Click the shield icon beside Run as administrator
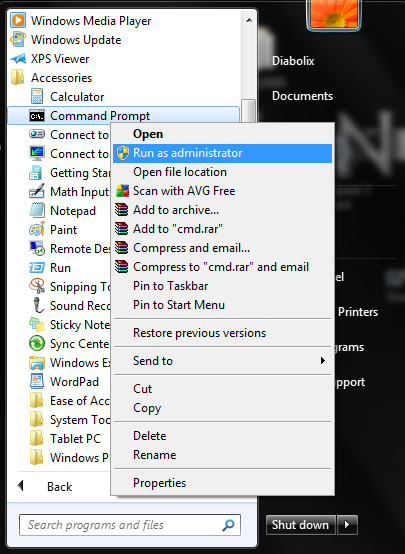The image size is (405, 554). (x=123, y=153)
